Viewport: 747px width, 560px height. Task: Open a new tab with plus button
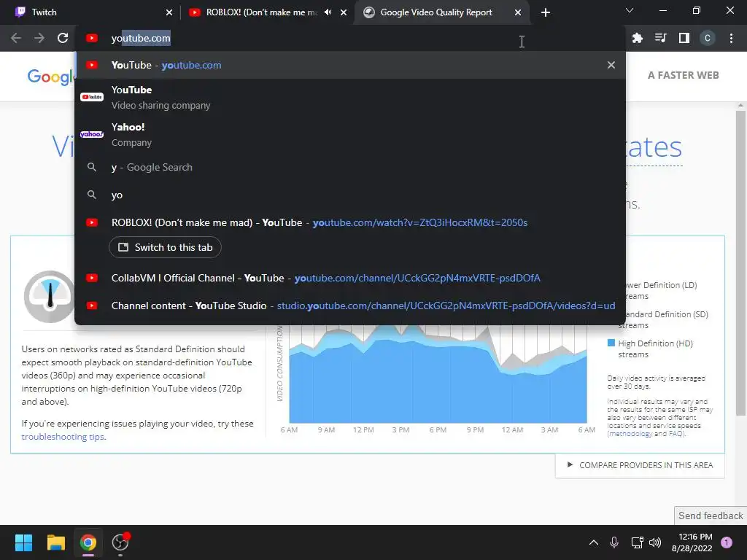546,12
